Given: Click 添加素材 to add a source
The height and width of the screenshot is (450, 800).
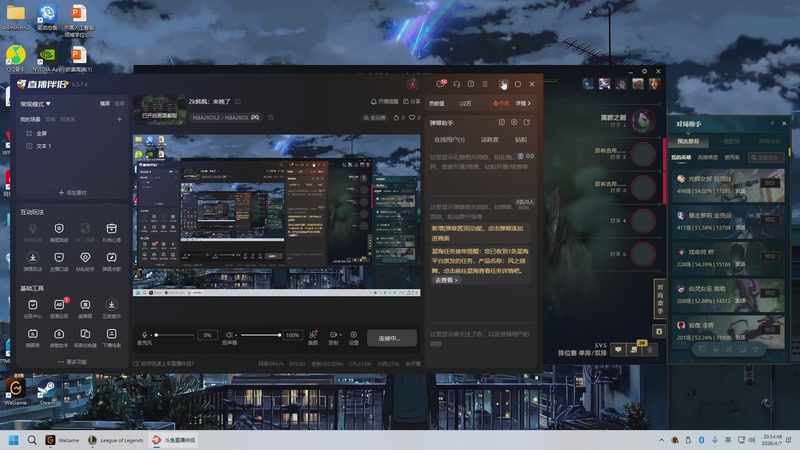Looking at the screenshot, I should click(x=72, y=192).
